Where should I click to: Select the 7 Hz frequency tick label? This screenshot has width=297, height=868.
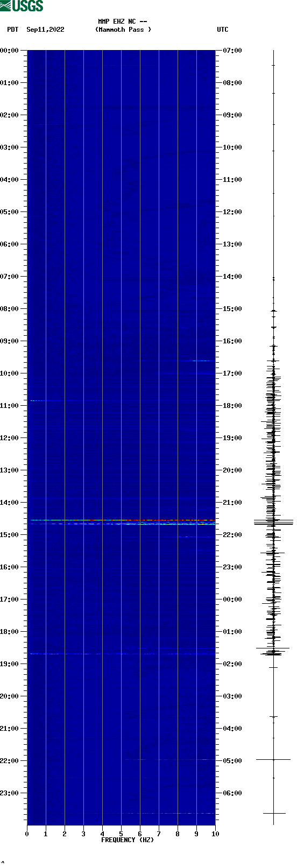(159, 834)
